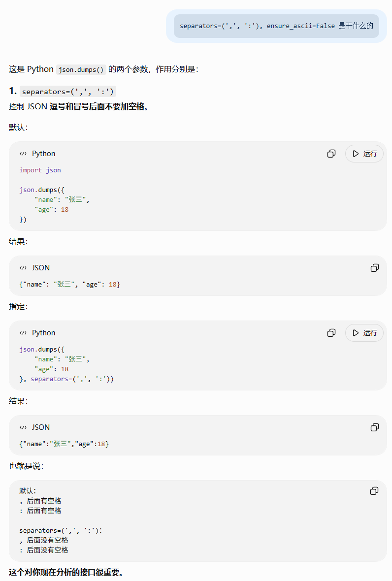Click the import json line in the code
Screen dimensions: 392x581
pyautogui.click(x=40, y=170)
